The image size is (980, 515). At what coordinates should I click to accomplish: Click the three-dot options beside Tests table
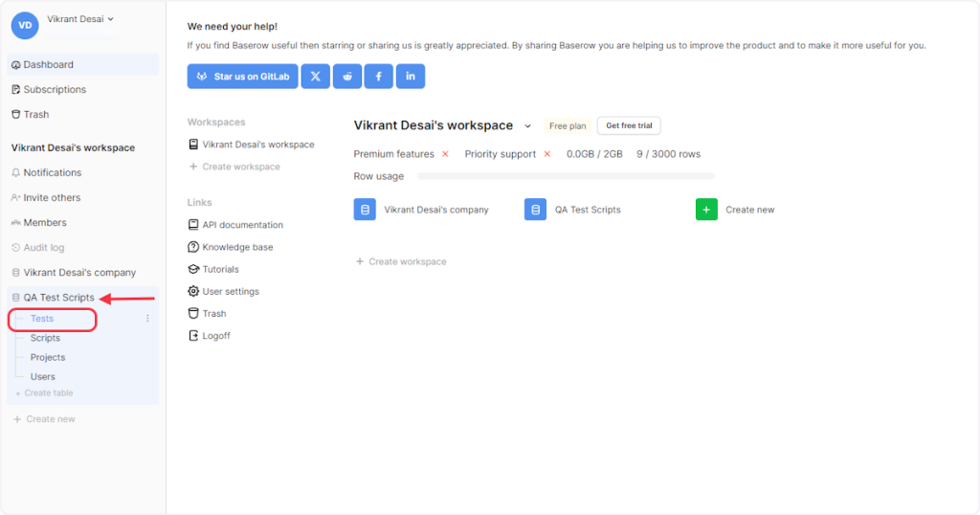point(147,319)
